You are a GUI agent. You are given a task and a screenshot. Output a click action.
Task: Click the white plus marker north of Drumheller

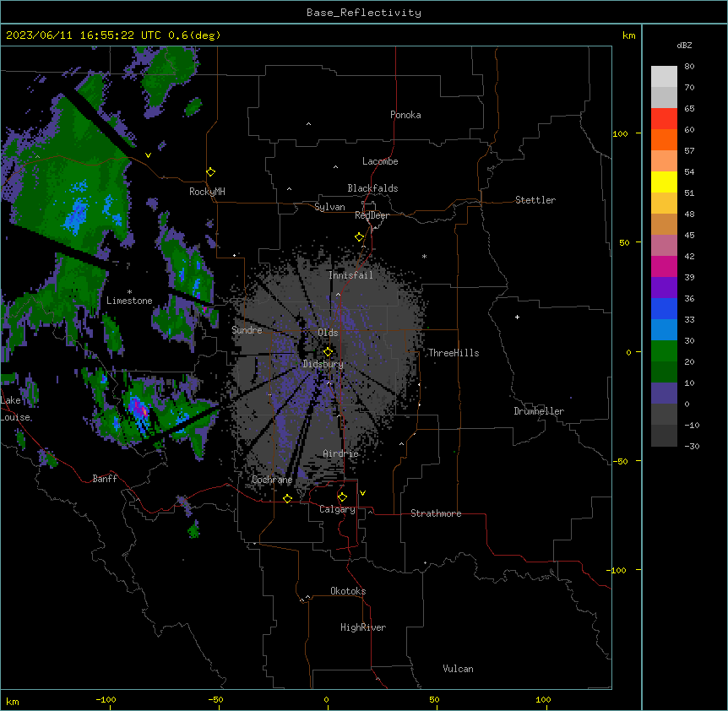[x=517, y=317]
